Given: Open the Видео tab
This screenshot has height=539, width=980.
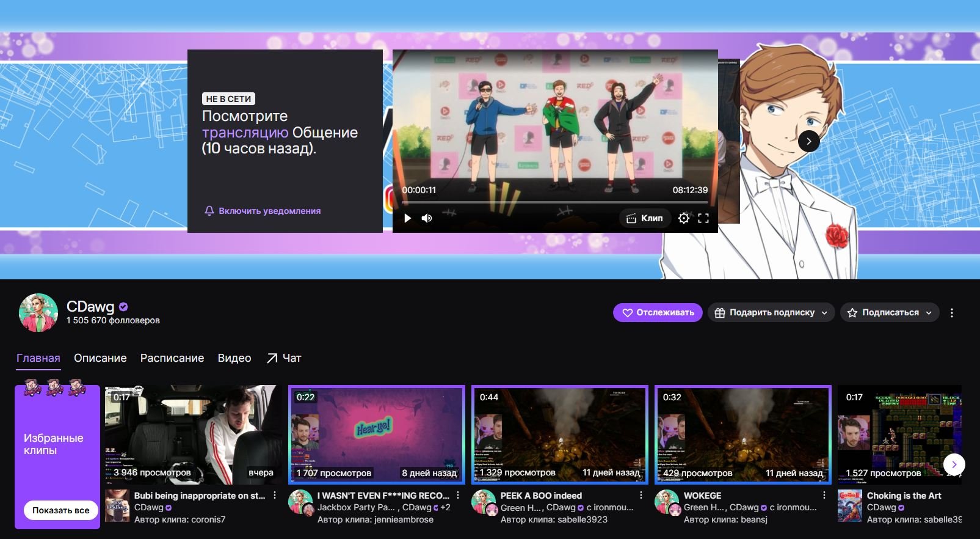Looking at the screenshot, I should (234, 358).
